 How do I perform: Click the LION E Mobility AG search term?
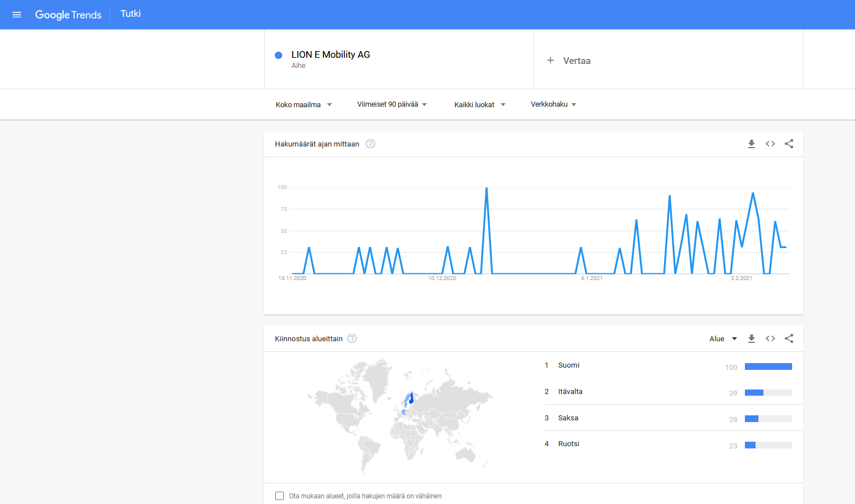330,55
